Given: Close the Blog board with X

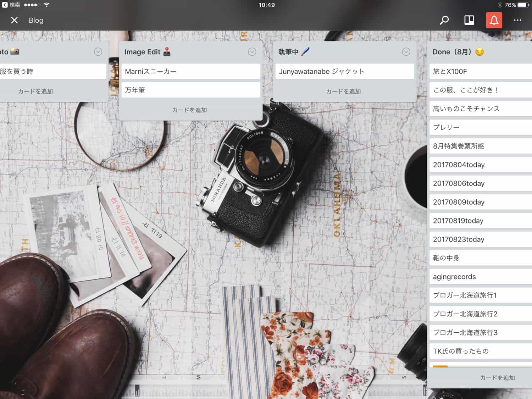Looking at the screenshot, I should (x=14, y=20).
